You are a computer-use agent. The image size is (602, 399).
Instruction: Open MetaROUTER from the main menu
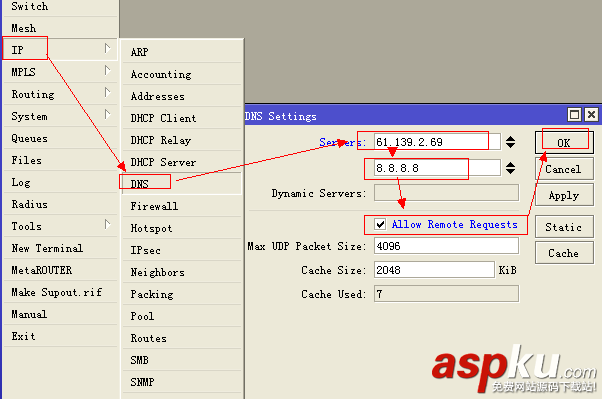pos(60,270)
